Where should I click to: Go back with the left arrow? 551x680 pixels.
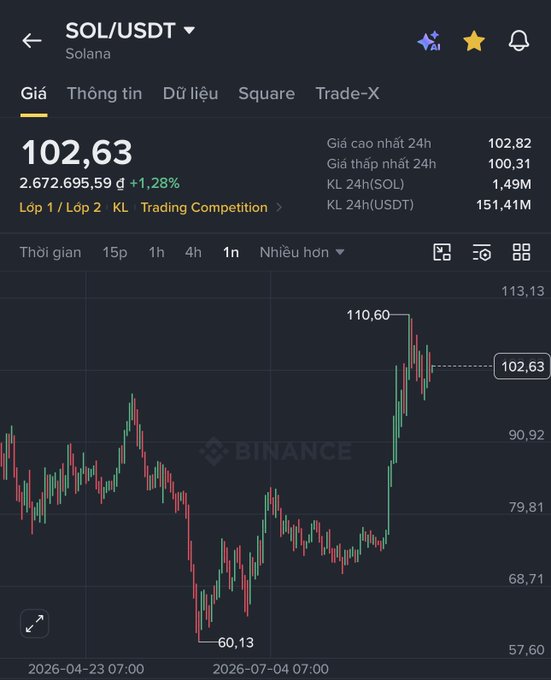[32, 41]
